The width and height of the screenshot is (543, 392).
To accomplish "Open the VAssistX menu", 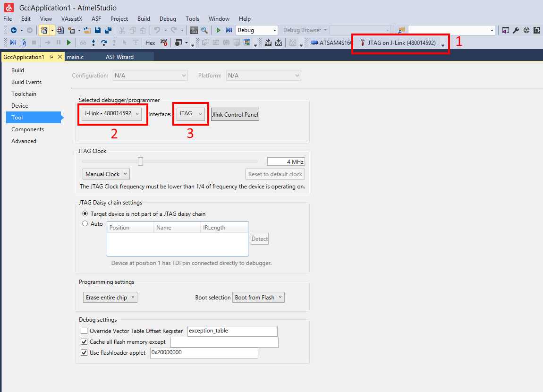I will point(72,19).
